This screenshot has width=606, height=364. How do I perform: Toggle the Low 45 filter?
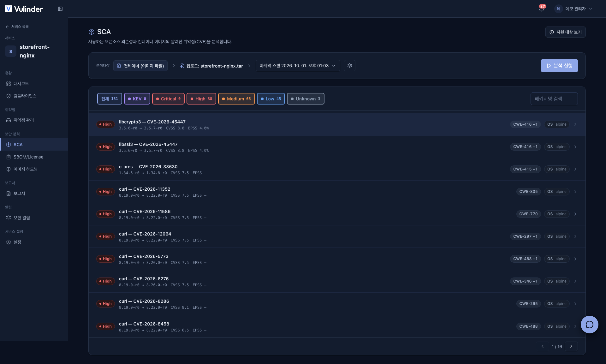[x=271, y=99]
